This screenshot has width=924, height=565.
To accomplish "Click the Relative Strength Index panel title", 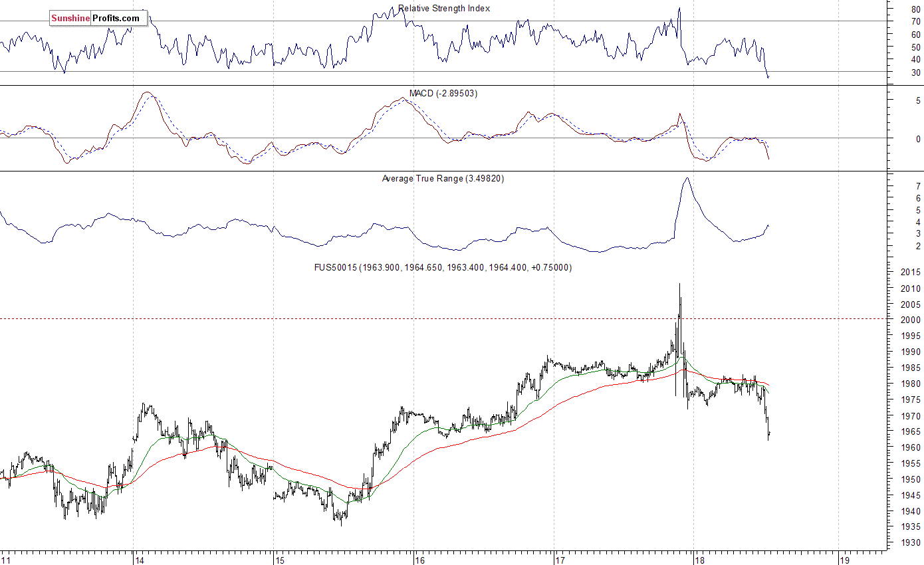I will coord(443,9).
